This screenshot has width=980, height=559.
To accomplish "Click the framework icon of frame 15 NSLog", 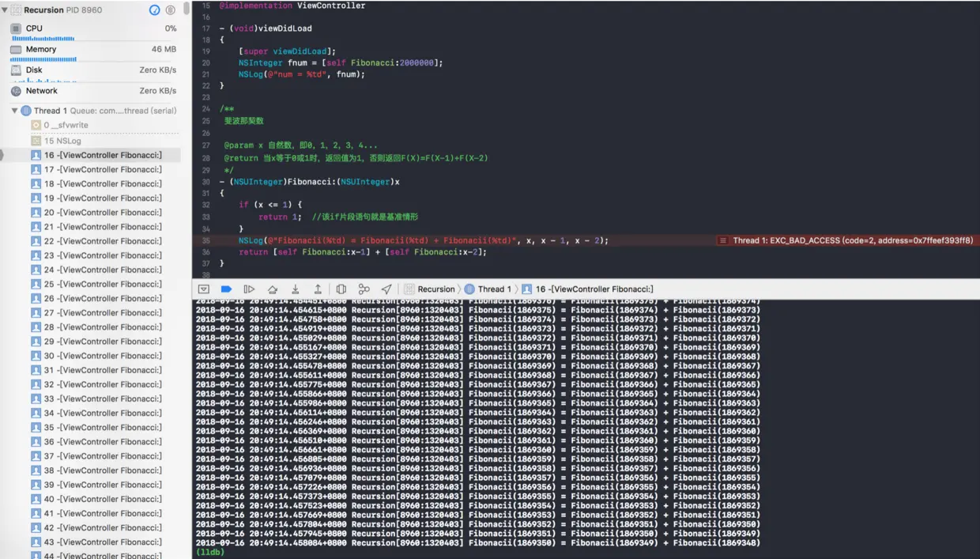I will click(36, 141).
